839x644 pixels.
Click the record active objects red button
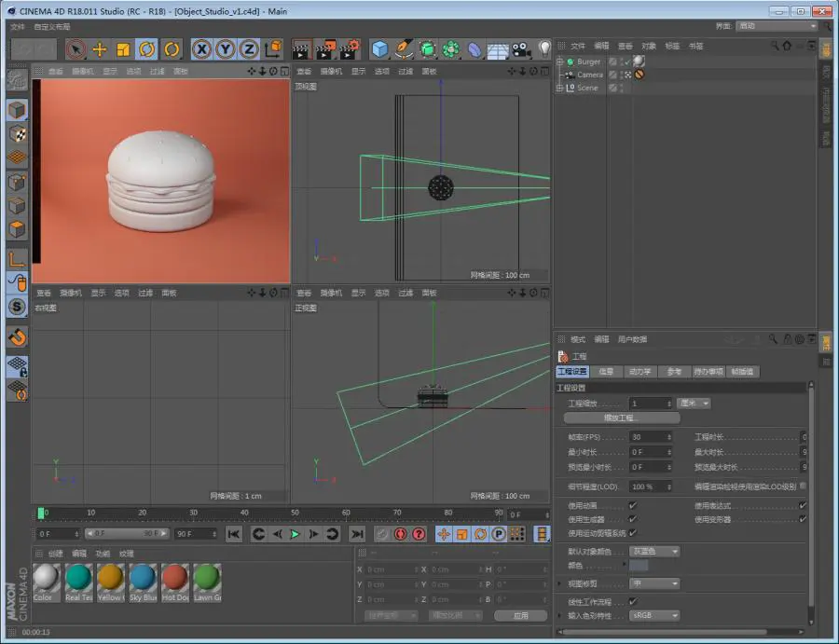tap(400, 534)
